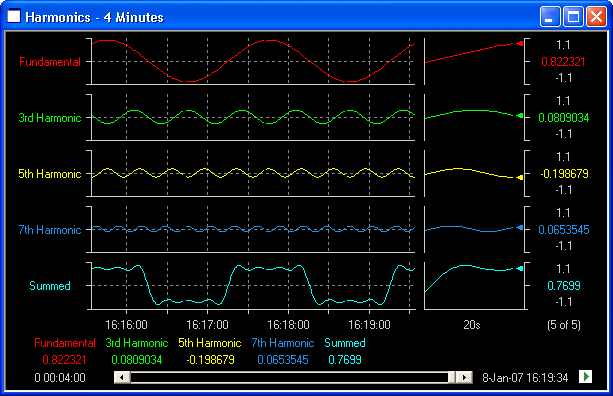Image resolution: width=613 pixels, height=396 pixels.
Task: Click legend value 0.0809034
Action: (136, 360)
